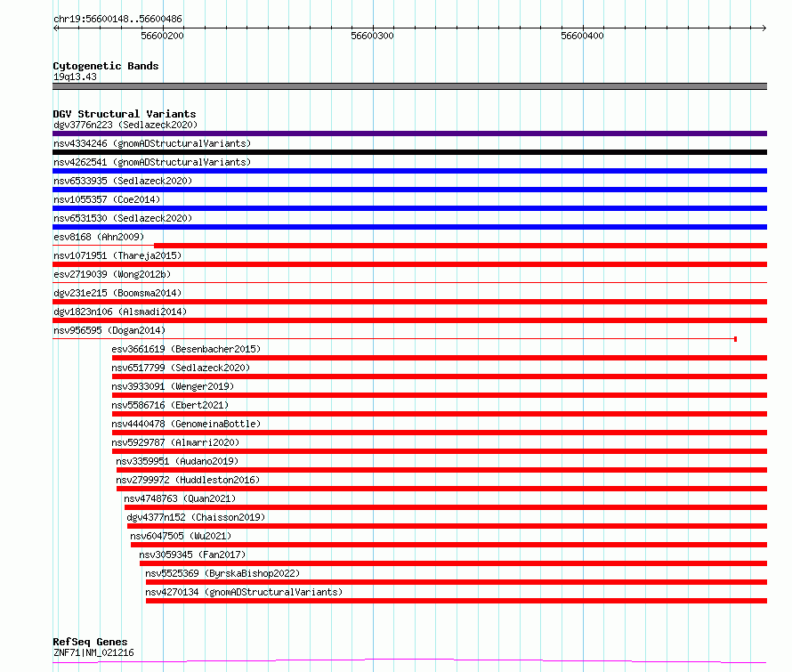Viewport: 792px width, 672px height.
Task: Click the esv8168 (Ahn2009) label
Action: point(99,237)
